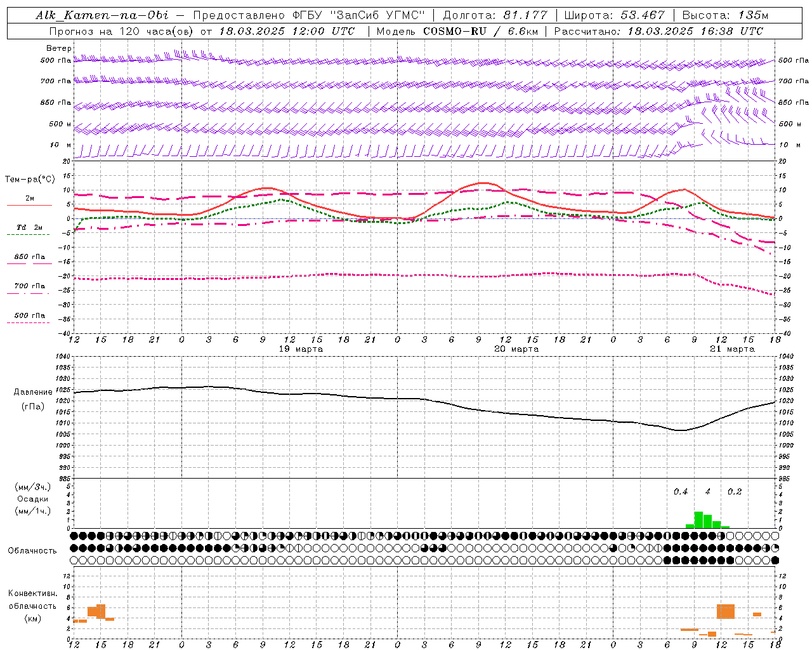Click the "0.4" three-hour precipitation value
The height and width of the screenshot is (650, 812).
(681, 492)
